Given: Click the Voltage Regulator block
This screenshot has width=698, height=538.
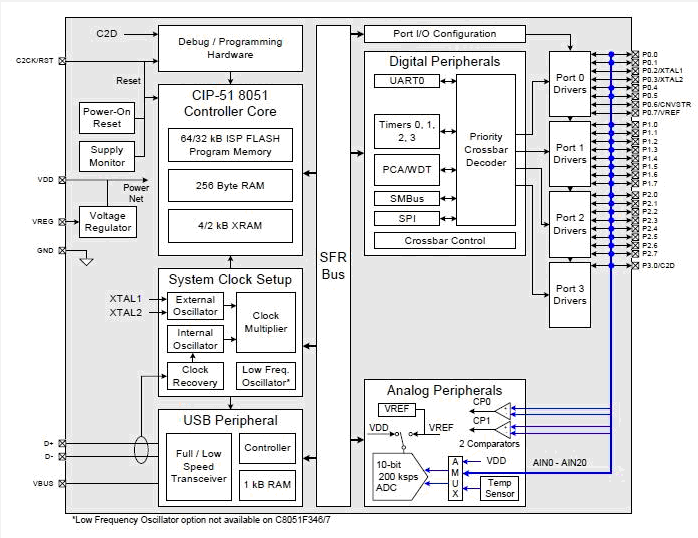Looking at the screenshot, I should [107, 221].
